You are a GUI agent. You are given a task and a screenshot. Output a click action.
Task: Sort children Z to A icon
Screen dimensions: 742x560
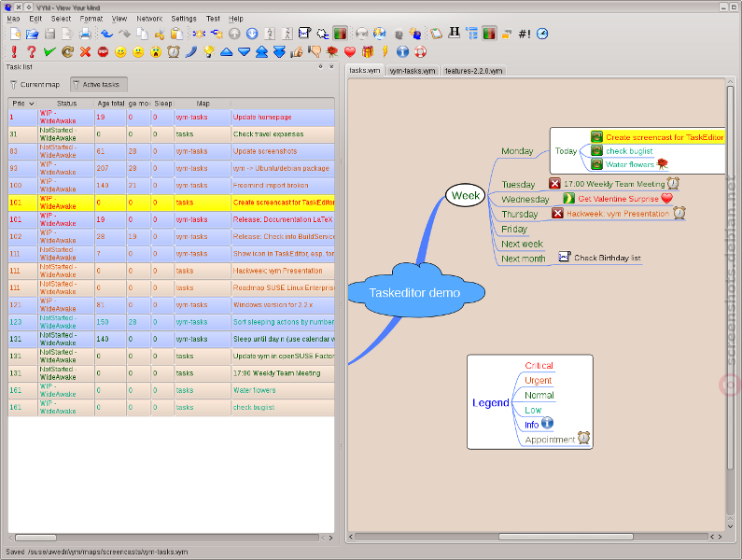coord(287,34)
